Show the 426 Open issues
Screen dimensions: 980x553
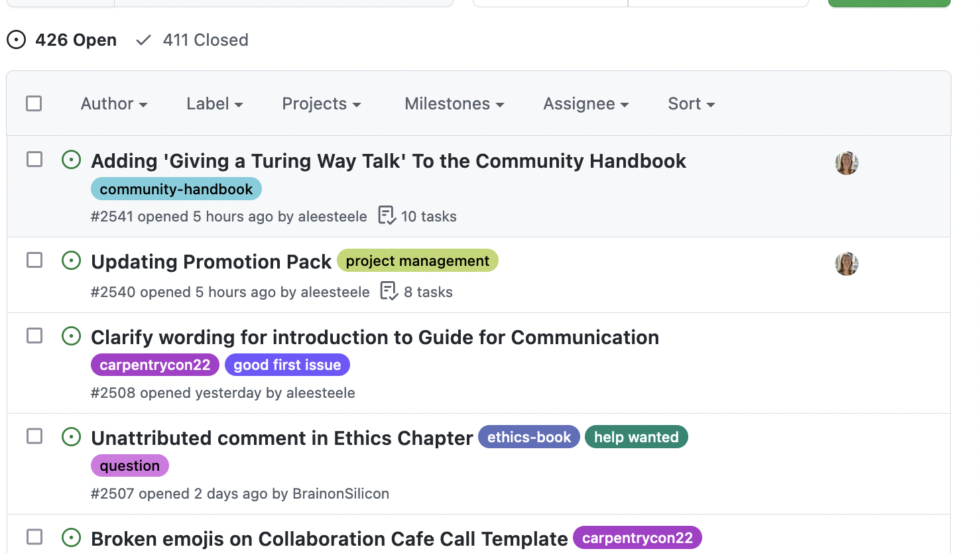click(x=62, y=40)
